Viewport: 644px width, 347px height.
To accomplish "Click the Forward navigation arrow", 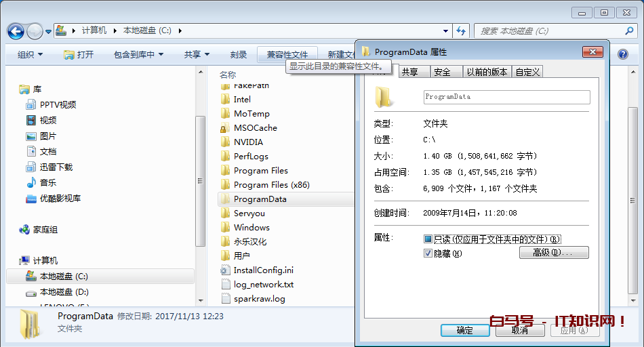I will point(35,31).
